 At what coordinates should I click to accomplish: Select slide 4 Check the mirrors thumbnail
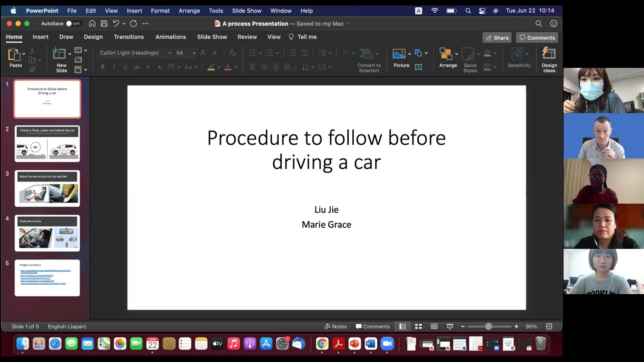47,233
